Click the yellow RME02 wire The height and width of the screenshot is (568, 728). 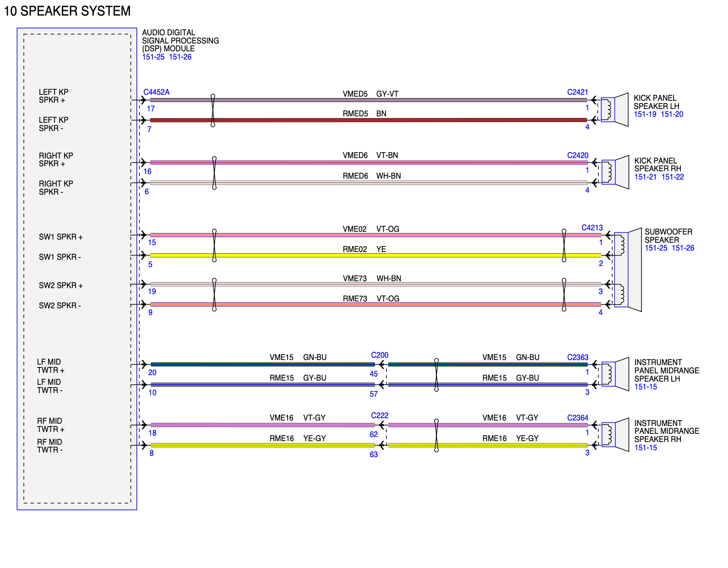(x=375, y=255)
